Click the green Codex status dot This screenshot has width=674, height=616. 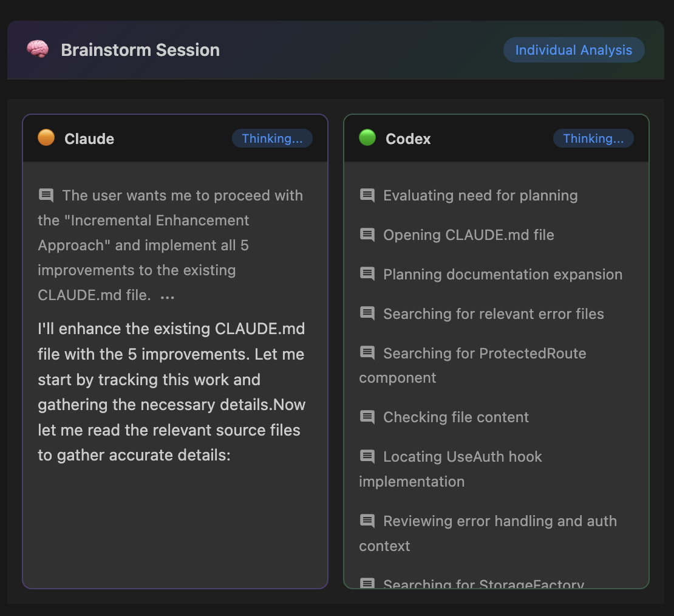click(367, 138)
